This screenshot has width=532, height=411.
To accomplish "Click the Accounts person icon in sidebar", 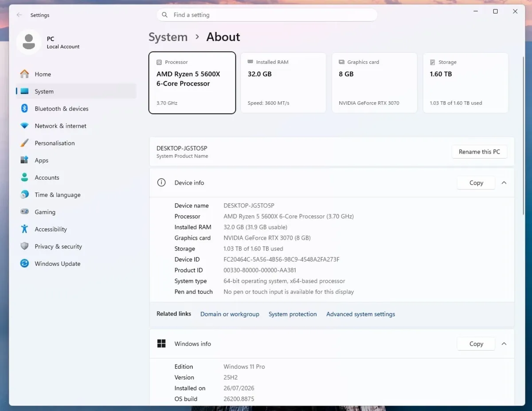I will pyautogui.click(x=25, y=178).
